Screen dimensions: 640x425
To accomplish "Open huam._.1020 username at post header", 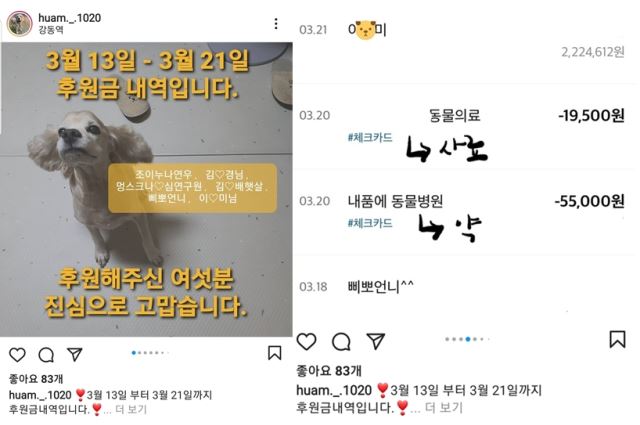I will [x=69, y=18].
